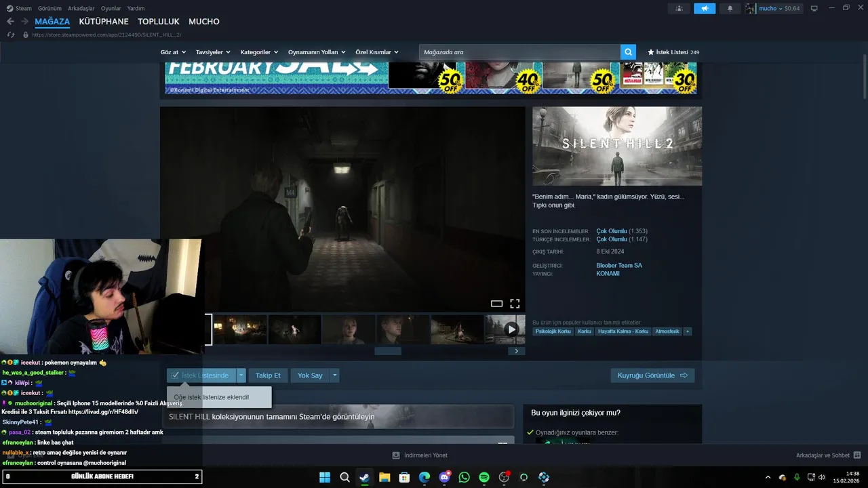Open Windows taskbar search
Image resolution: width=868 pixels, height=488 pixels.
click(344, 477)
